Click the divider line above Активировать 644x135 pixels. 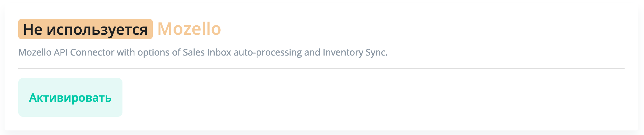click(321, 69)
